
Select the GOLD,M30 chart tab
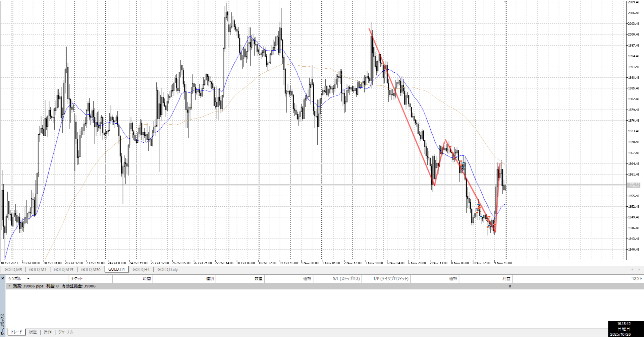(91, 270)
